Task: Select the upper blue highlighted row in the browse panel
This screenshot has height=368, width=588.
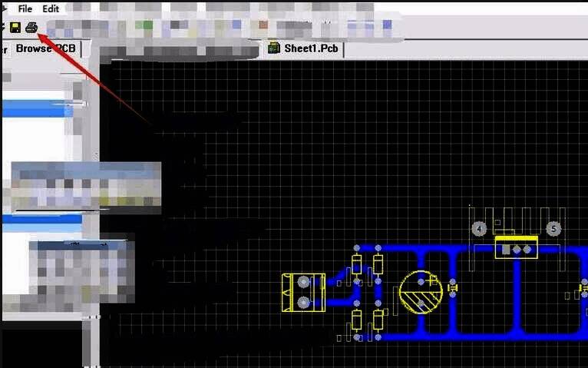Action: point(37,111)
